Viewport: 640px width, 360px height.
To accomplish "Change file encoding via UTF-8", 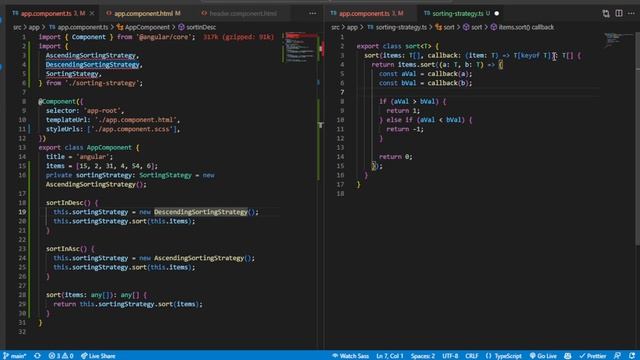I will (x=450, y=356).
